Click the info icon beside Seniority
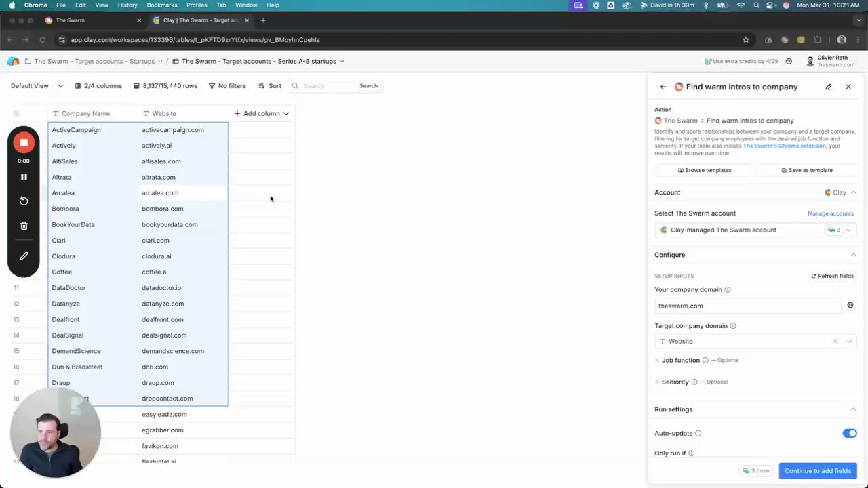 (694, 382)
